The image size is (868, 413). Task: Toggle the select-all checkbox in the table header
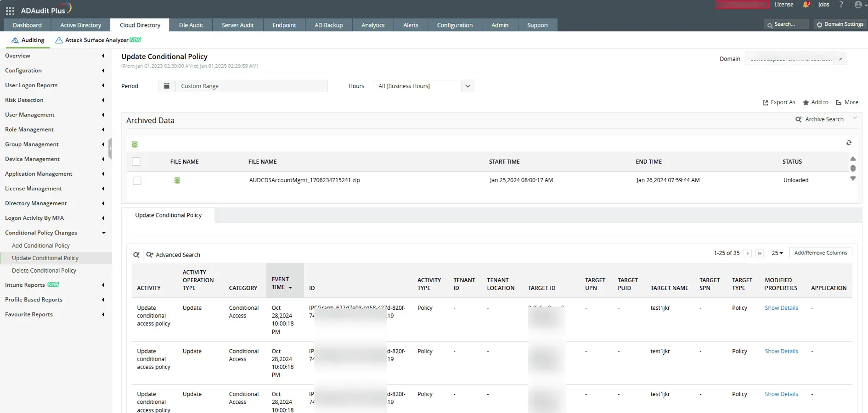(137, 162)
